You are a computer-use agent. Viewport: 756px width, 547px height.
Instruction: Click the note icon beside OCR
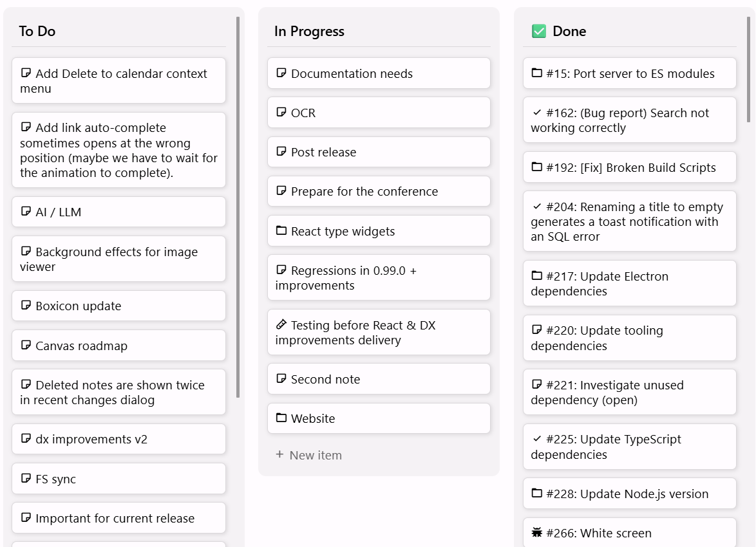[281, 112]
